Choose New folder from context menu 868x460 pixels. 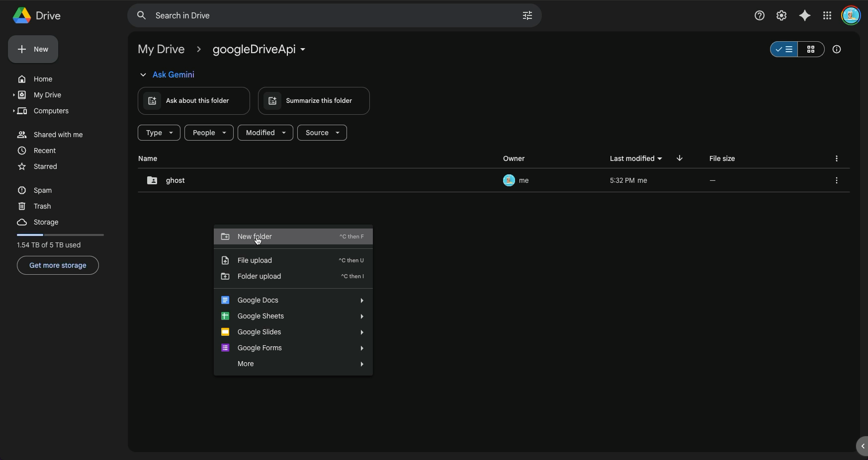293,236
